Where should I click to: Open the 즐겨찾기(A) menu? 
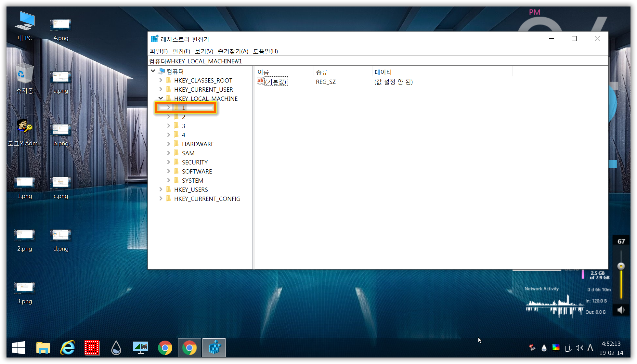[233, 51]
